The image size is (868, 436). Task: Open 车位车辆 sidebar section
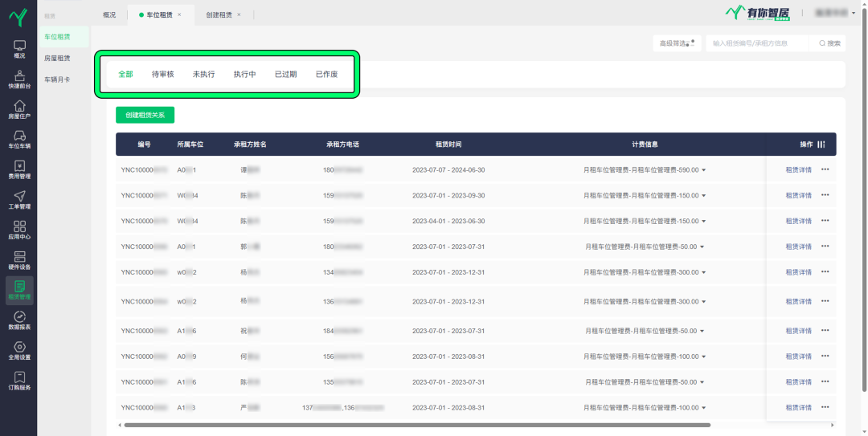pos(19,140)
